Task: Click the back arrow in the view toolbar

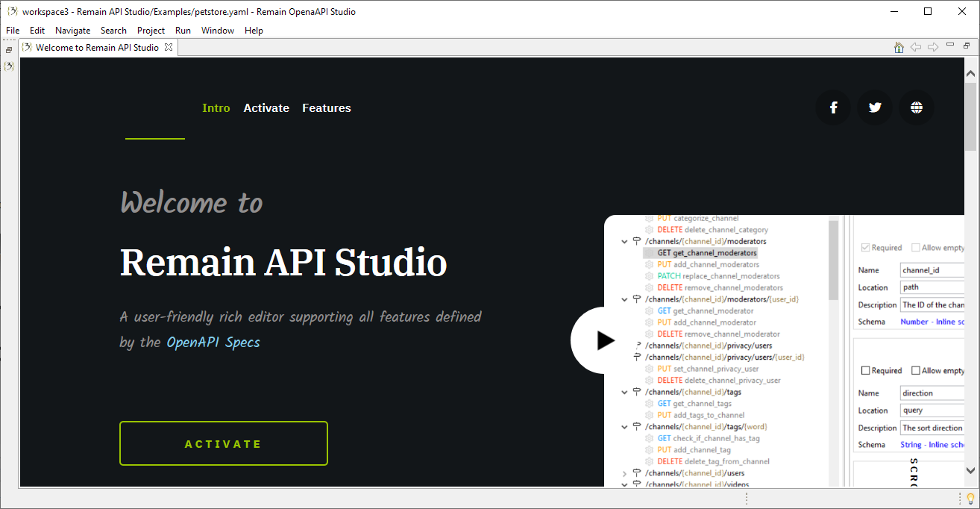Action: [916, 47]
